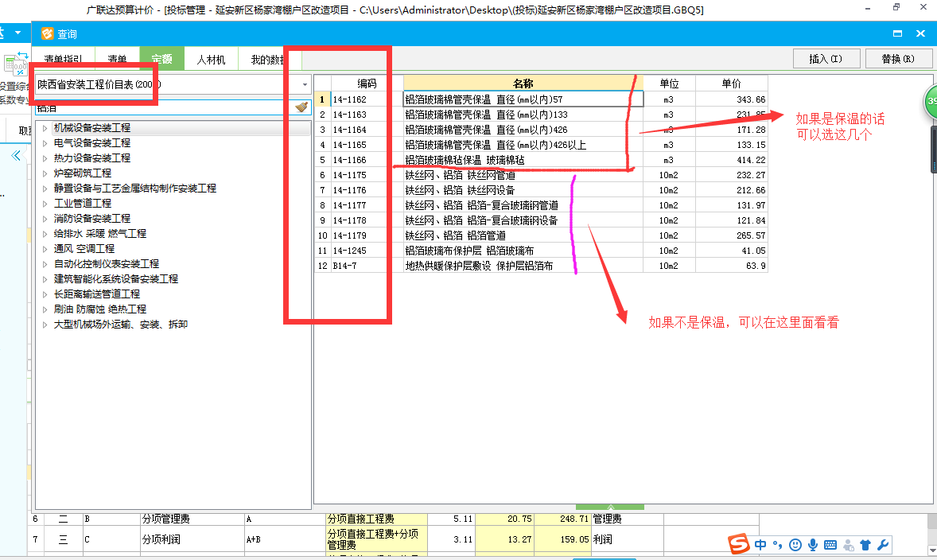This screenshot has width=937, height=560.
Task: Select 铝箔玻璃棉管壳保温 426以上 row
Action: pyautogui.click(x=541, y=145)
